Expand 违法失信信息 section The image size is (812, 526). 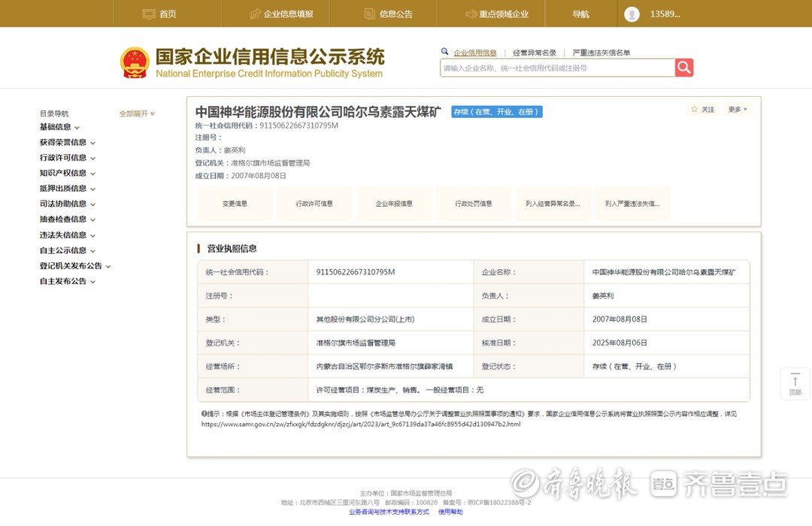coord(68,235)
